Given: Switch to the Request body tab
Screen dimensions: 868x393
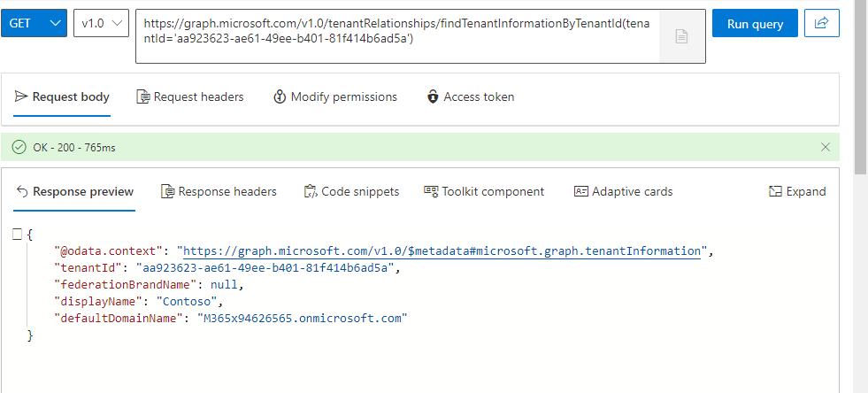Looking at the screenshot, I should click(x=62, y=96).
